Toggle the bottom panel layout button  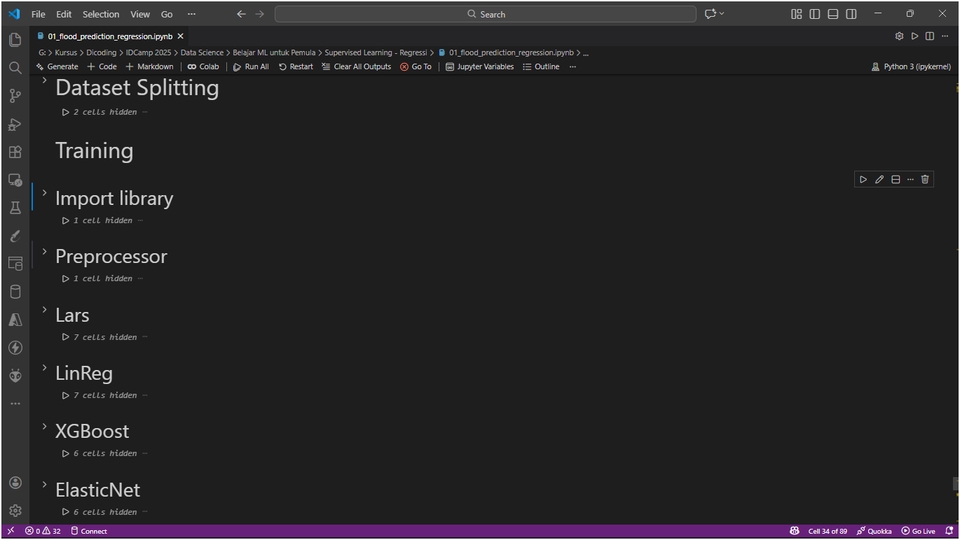[x=833, y=14]
